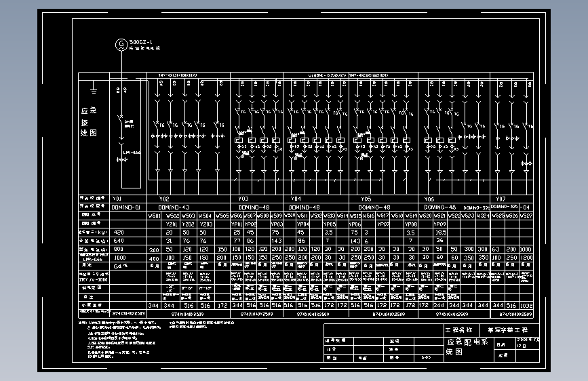Select equipment code YP01
The image size is (588, 381).
click(x=237, y=224)
